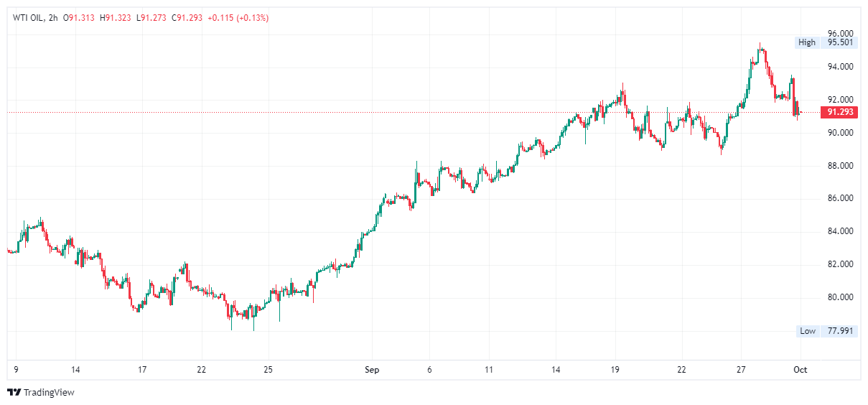Click the TradingView logo icon
The width and height of the screenshot is (868, 405).
(14, 392)
